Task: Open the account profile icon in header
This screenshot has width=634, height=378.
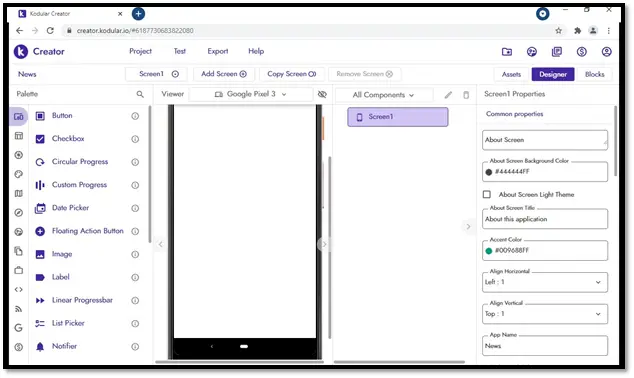Action: pos(606,52)
